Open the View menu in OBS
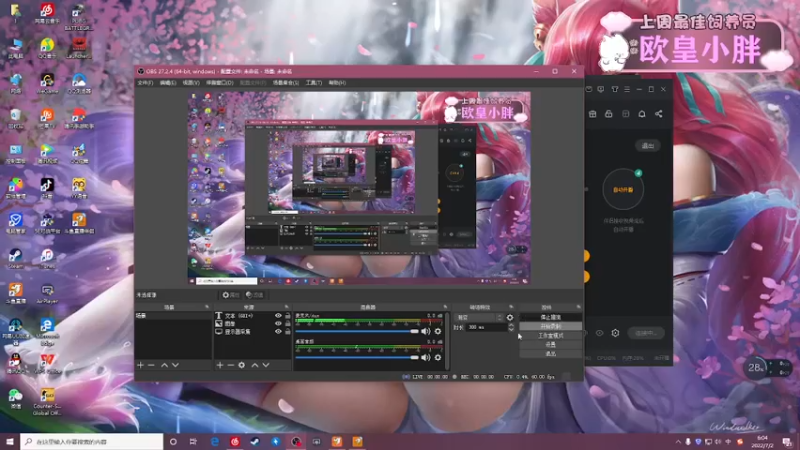This screenshot has width=800, height=450. [191, 83]
